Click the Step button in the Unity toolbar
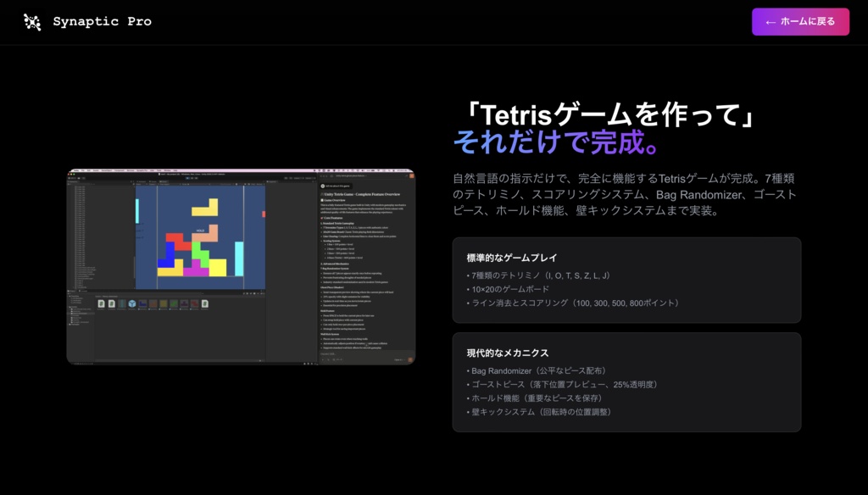The height and width of the screenshot is (495, 868). pyautogui.click(x=198, y=178)
